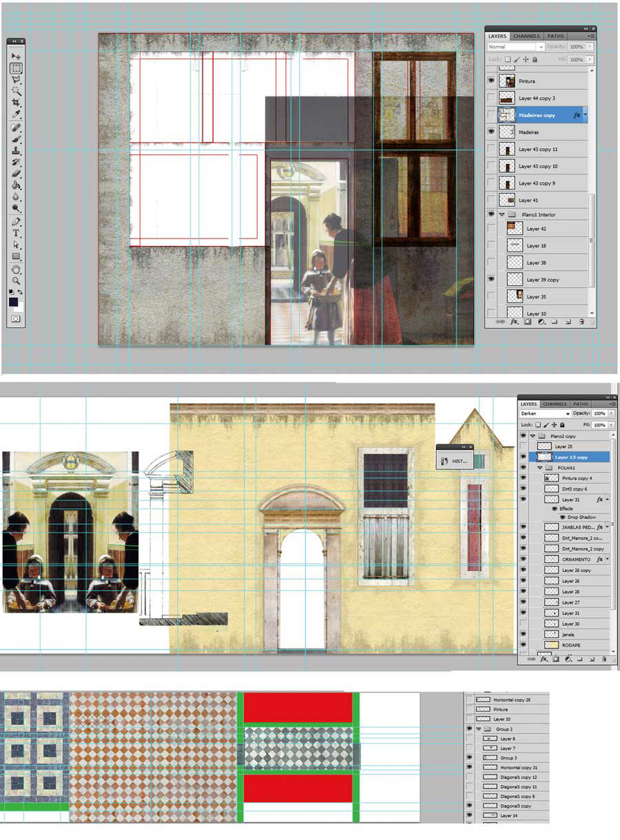Image resolution: width=620 pixels, height=840 pixels.
Task: Expand Madeiras copy layer effects
Action: point(586,115)
